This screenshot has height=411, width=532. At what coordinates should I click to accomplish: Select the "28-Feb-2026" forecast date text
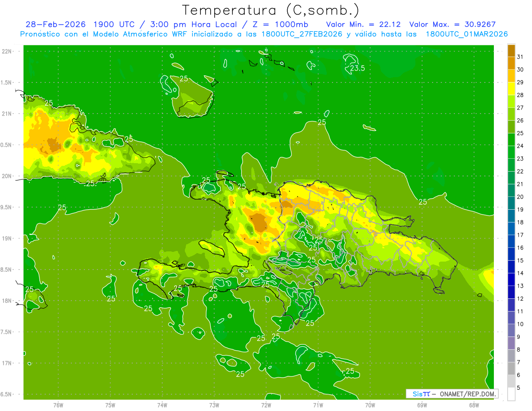point(55,24)
